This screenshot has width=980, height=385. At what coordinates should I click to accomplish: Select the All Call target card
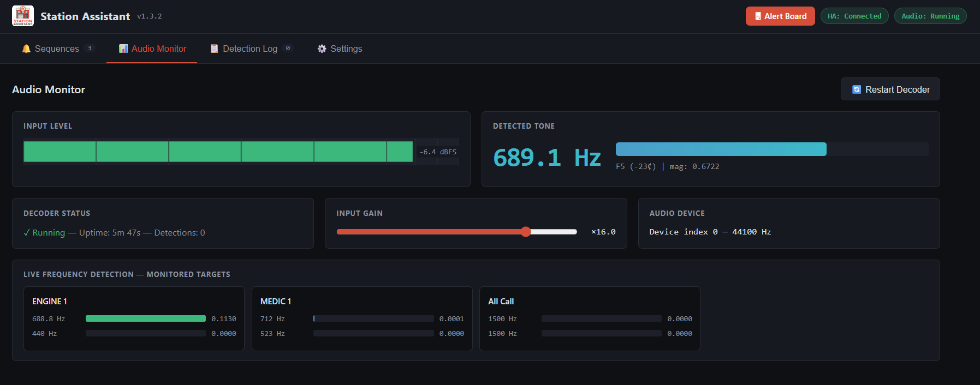pyautogui.click(x=590, y=318)
